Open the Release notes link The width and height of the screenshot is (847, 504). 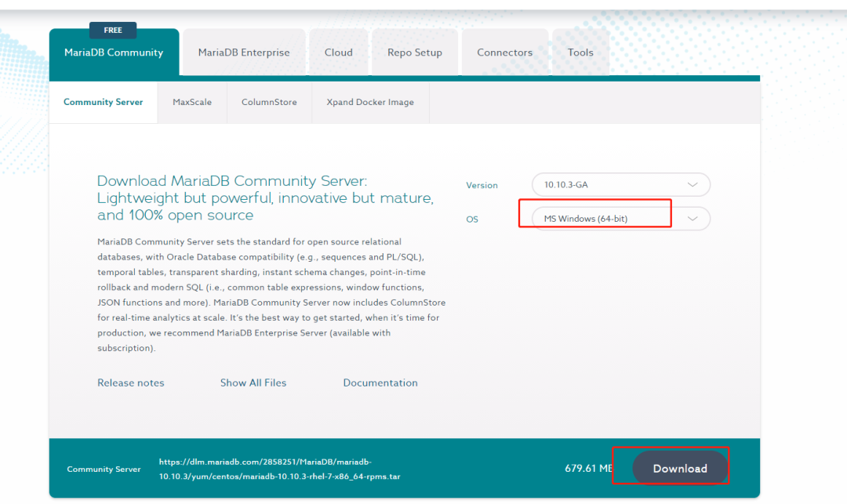[x=131, y=383]
